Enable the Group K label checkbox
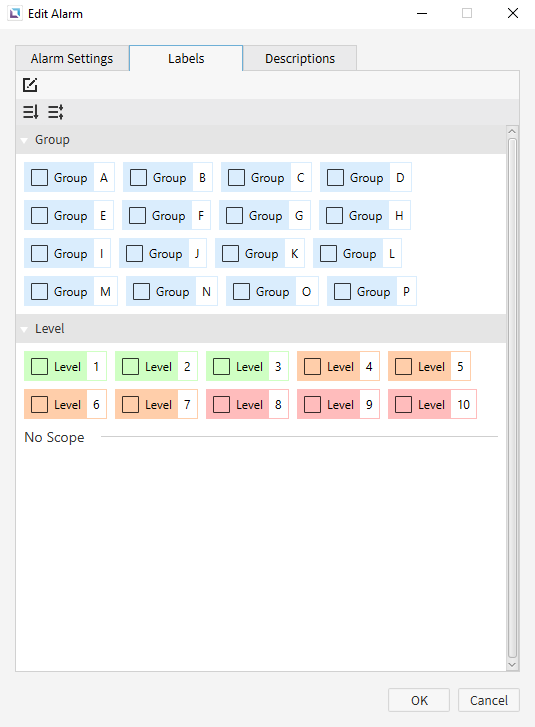 click(x=230, y=254)
